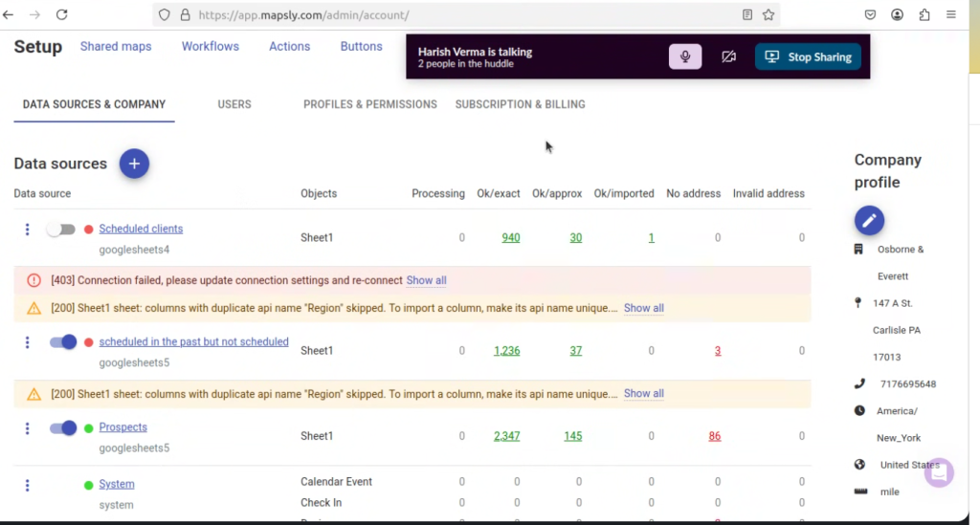
Task: Open the chat support bubble icon
Action: [939, 472]
